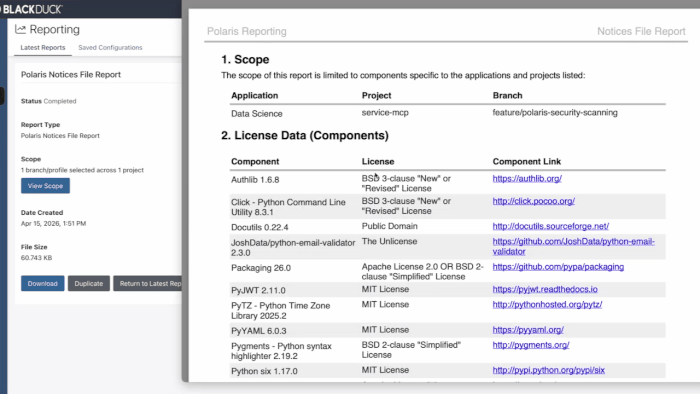Download the Polaris Notices File Report
700x394 pixels.
tap(42, 283)
